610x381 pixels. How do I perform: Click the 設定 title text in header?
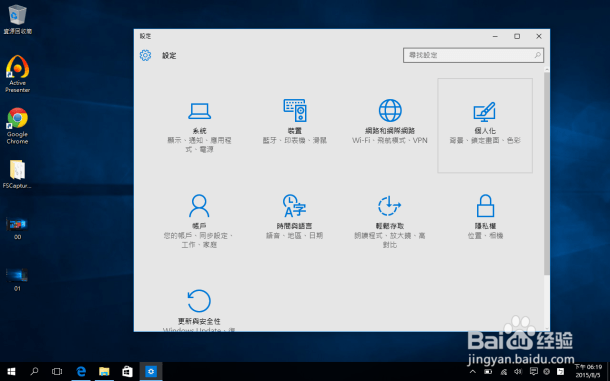(x=169, y=56)
